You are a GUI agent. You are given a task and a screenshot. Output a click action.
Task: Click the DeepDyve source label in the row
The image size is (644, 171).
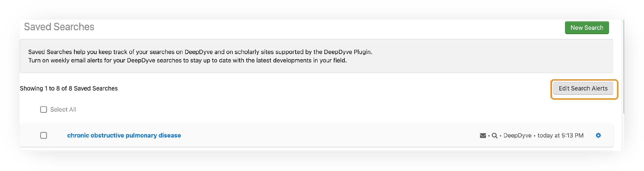[517, 136]
